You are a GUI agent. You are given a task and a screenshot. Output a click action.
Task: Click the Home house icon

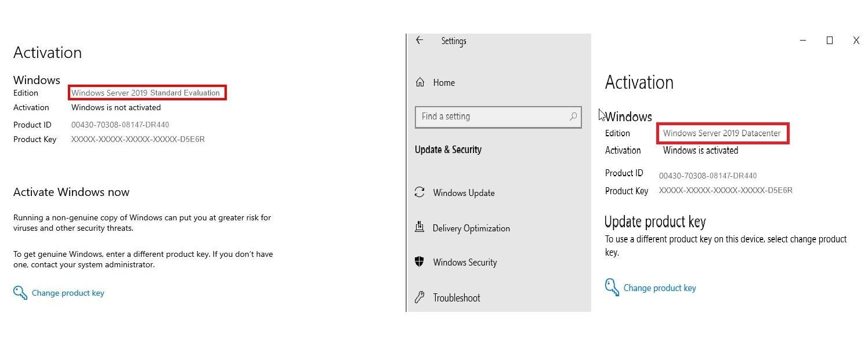coord(420,82)
